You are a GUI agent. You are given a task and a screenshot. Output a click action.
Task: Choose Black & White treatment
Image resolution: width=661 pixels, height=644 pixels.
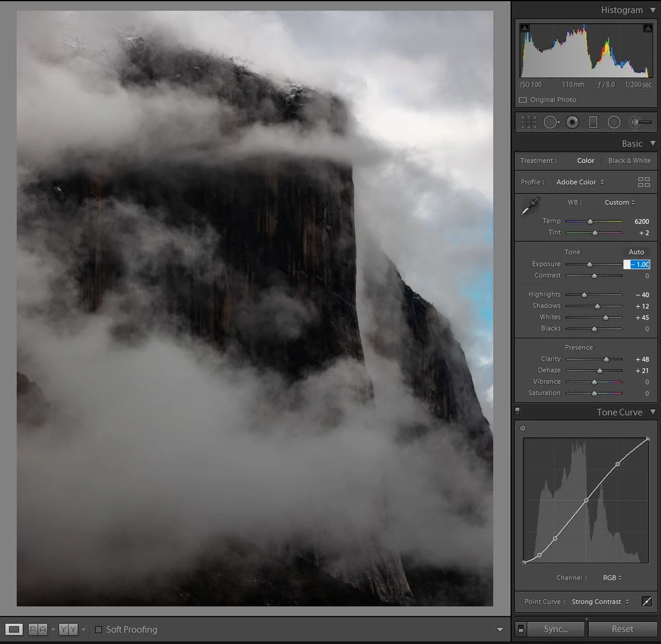tap(629, 161)
